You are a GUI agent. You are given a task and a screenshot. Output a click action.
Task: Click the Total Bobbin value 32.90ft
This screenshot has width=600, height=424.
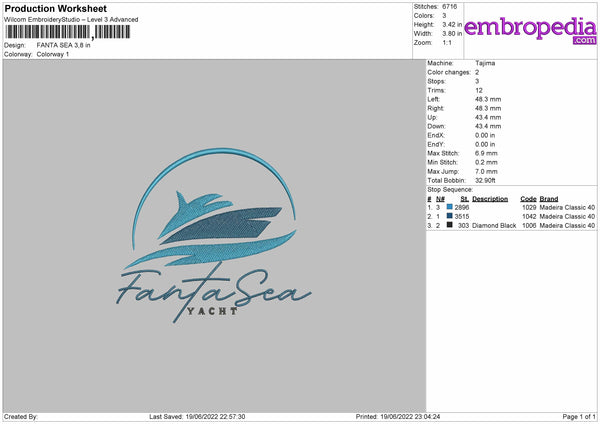485,180
